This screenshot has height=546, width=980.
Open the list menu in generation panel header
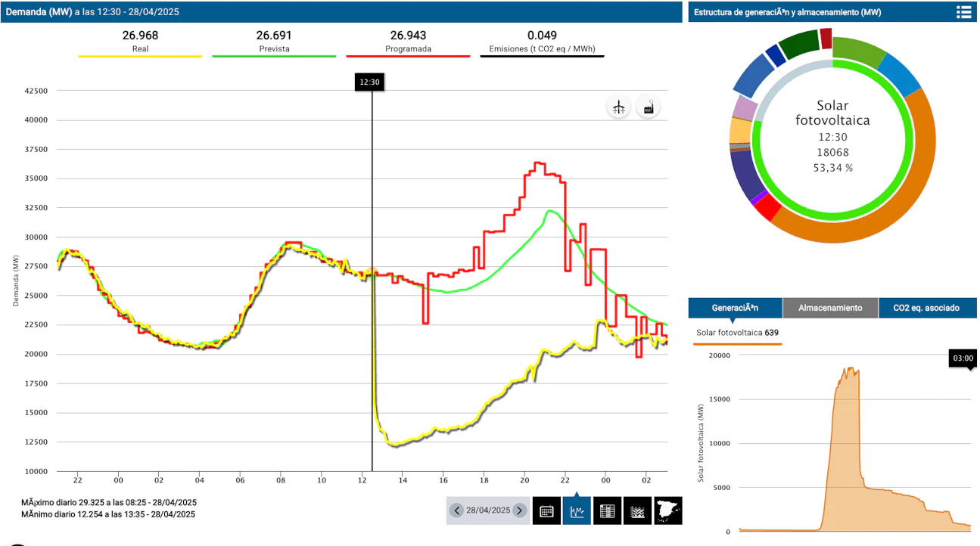click(x=963, y=12)
